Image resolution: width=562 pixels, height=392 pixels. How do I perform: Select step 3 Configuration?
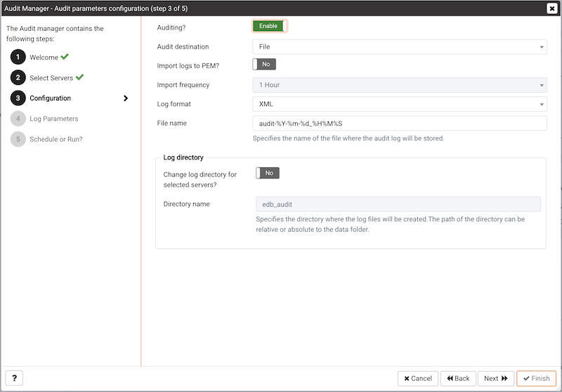coord(50,98)
